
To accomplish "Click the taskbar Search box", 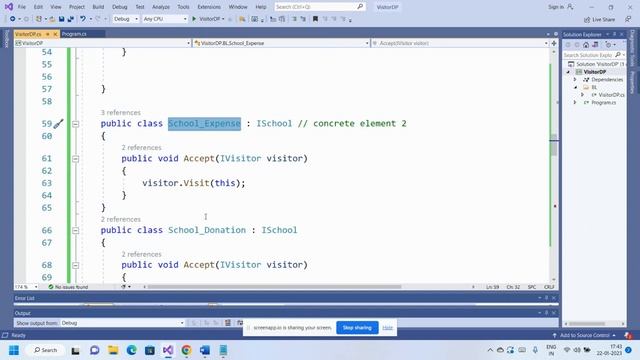I will point(45,350).
